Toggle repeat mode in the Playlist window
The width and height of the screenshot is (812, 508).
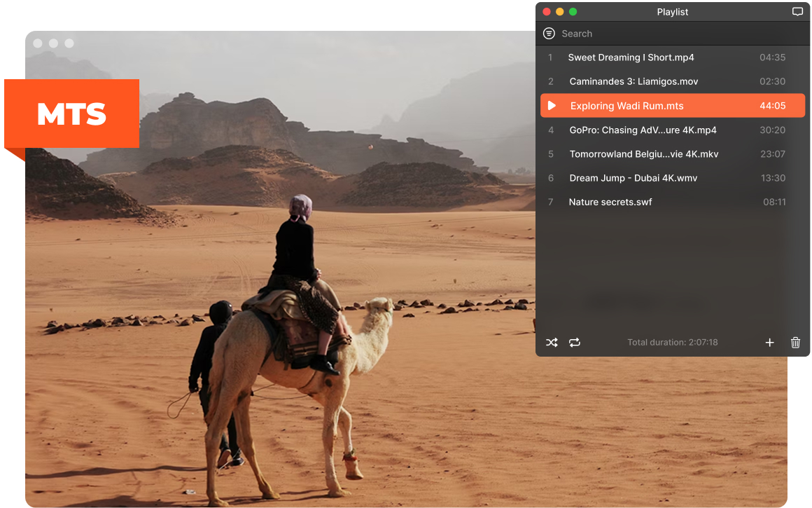574,343
